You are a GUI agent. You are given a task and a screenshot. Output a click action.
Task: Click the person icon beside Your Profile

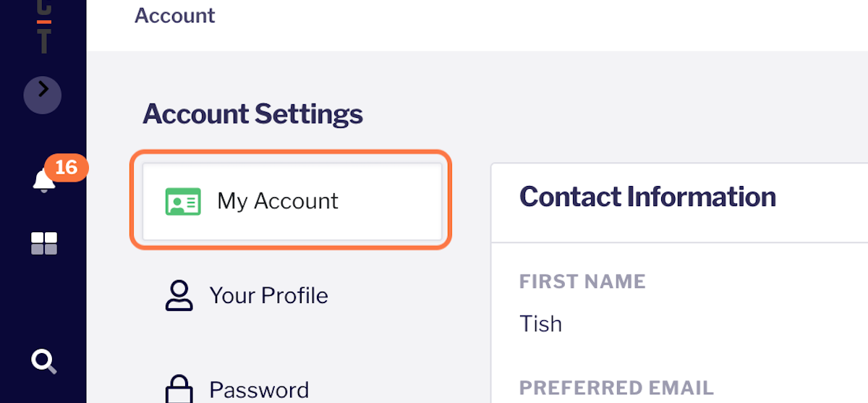[179, 295]
